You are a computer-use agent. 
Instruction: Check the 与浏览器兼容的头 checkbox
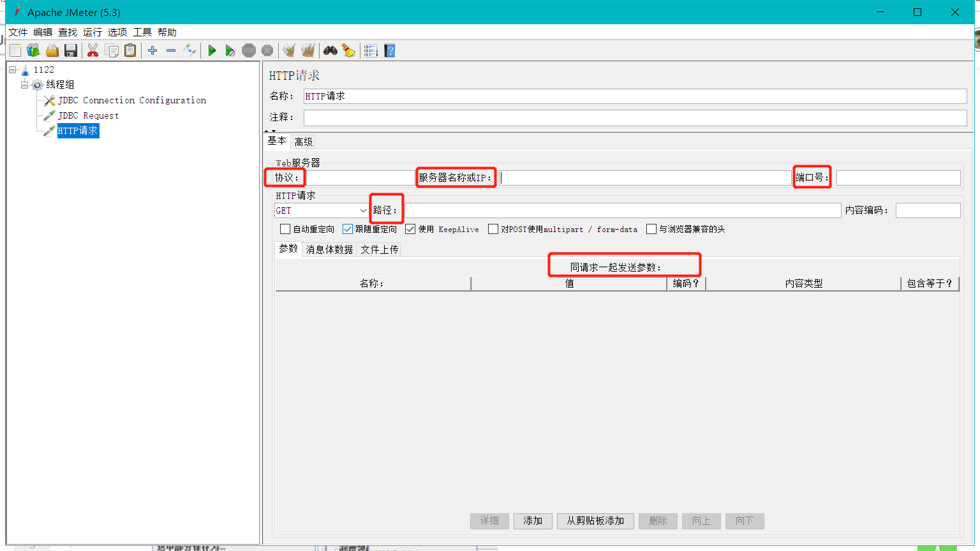[651, 229]
